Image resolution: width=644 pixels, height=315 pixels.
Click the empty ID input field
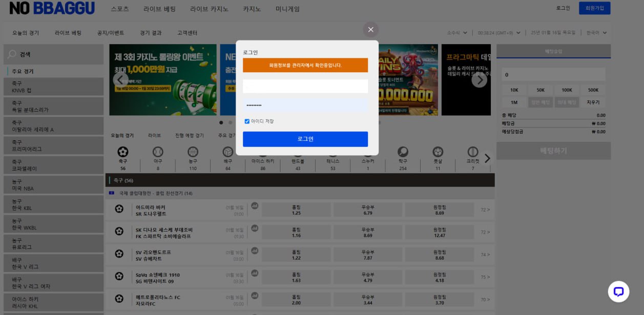305,86
